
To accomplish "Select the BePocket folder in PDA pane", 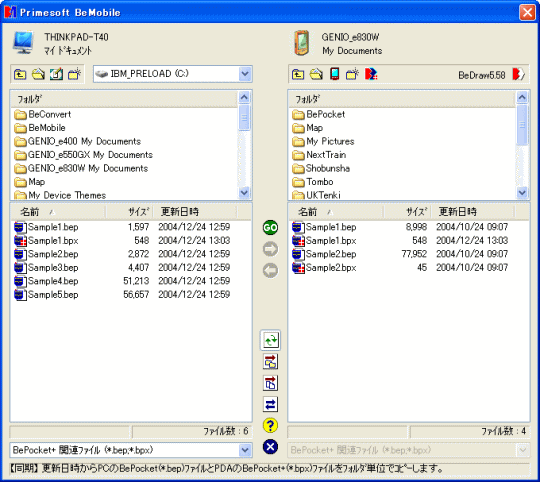I will pos(319,114).
